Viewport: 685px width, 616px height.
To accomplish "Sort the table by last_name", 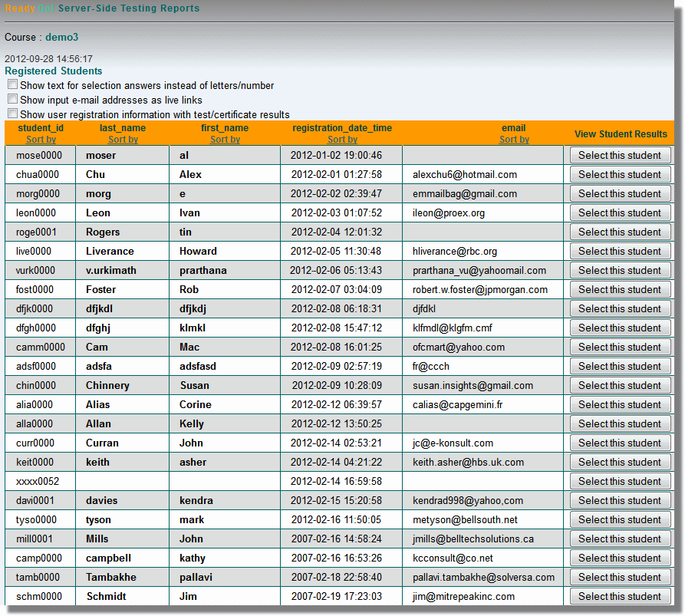I will (123, 140).
